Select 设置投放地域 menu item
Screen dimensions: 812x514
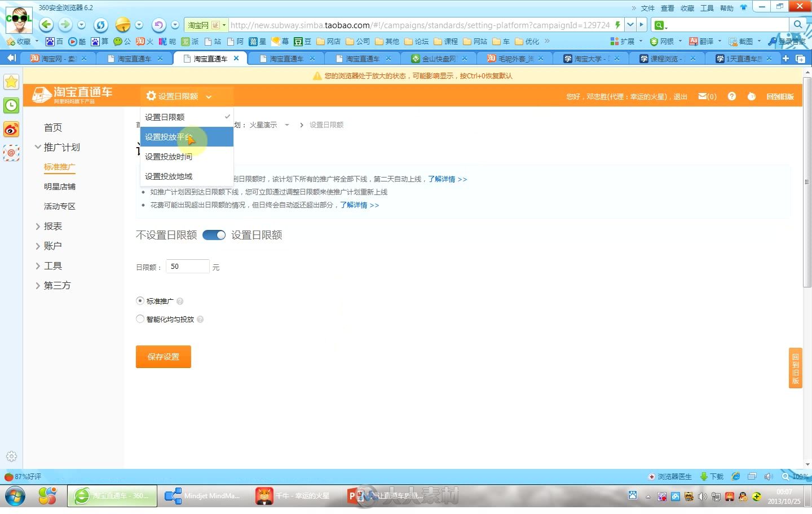click(x=187, y=176)
